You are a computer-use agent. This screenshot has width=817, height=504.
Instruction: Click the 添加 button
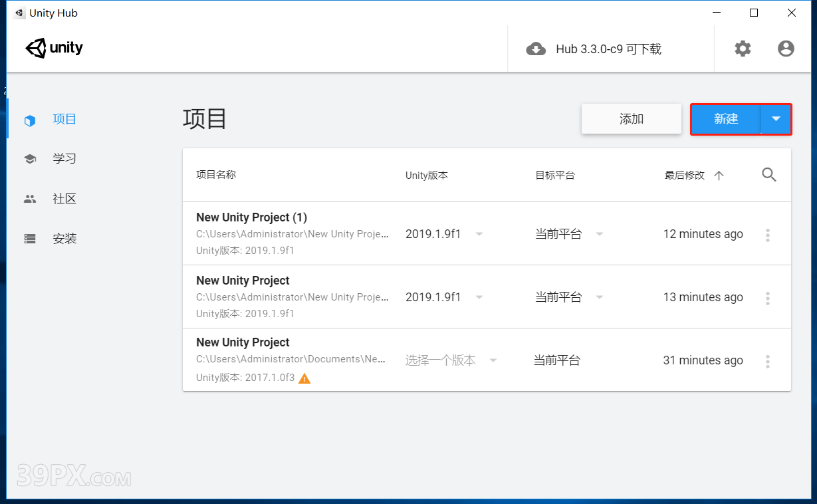pyautogui.click(x=632, y=119)
